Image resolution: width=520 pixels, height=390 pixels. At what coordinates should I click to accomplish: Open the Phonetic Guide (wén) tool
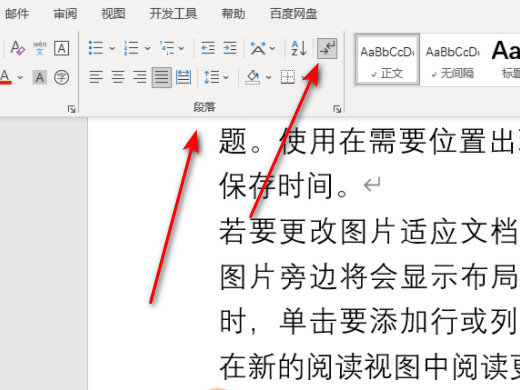(x=39, y=48)
